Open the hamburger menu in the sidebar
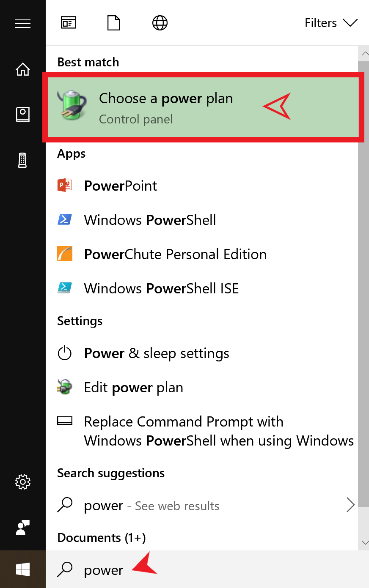 point(23,24)
